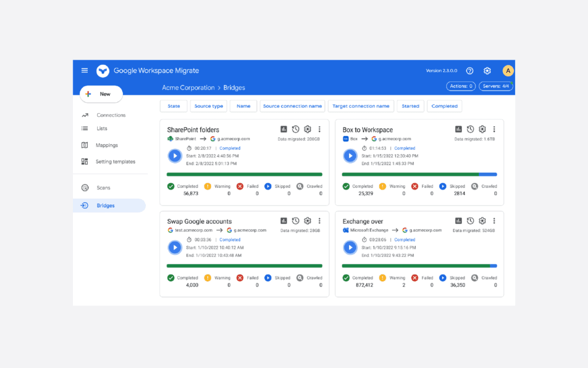Viewport: 588px width, 368px height.
Task: Open more options menu for Box to Workspace
Action: point(494,129)
